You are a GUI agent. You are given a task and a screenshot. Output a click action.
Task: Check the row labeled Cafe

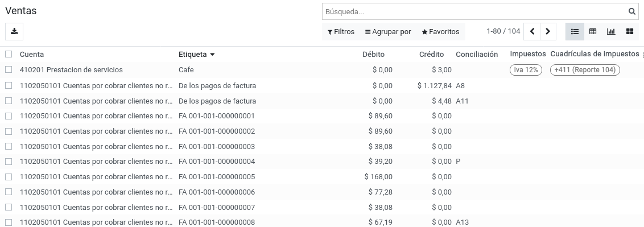pyautogui.click(x=9, y=70)
